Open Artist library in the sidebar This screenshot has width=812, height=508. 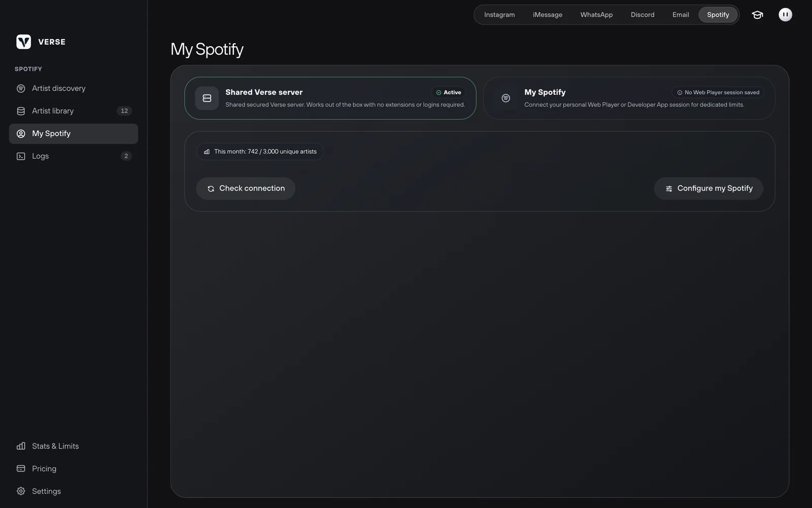tap(74, 111)
